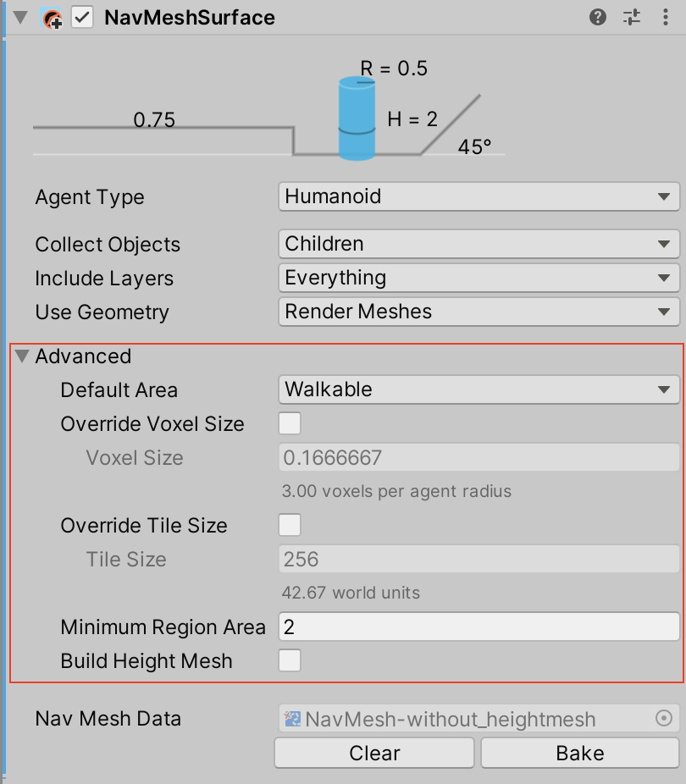Open the Collect Objects dropdown
This screenshot has height=784, width=686.
pyautogui.click(x=479, y=245)
